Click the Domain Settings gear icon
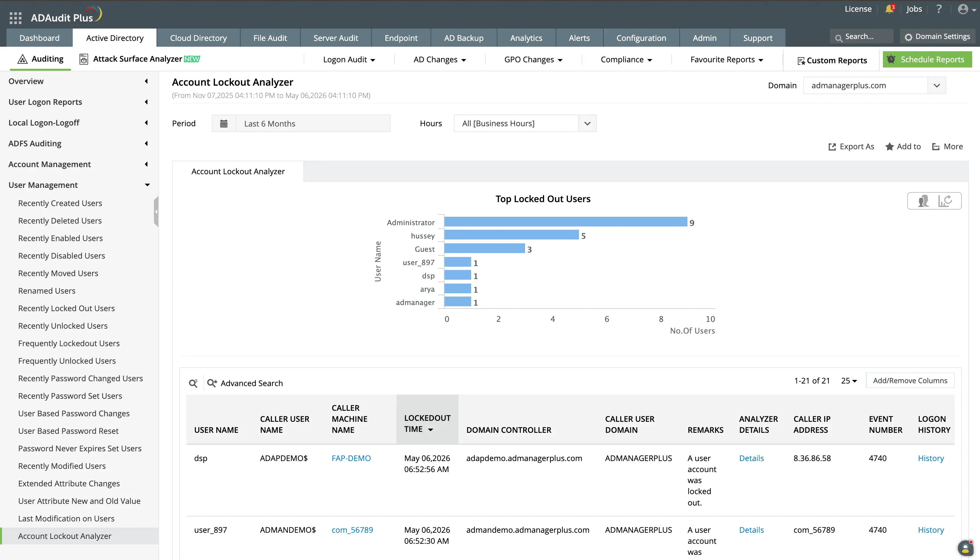The image size is (980, 560). coord(908,37)
